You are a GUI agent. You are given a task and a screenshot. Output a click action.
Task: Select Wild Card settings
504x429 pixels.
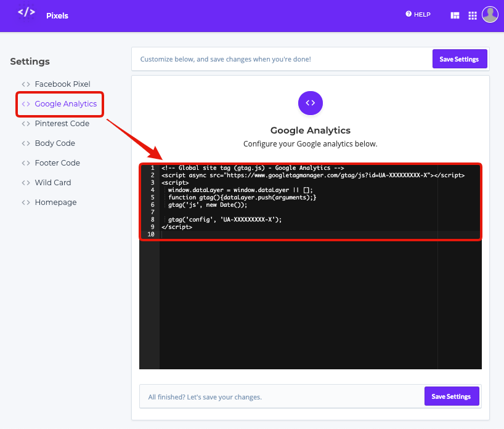pos(53,183)
